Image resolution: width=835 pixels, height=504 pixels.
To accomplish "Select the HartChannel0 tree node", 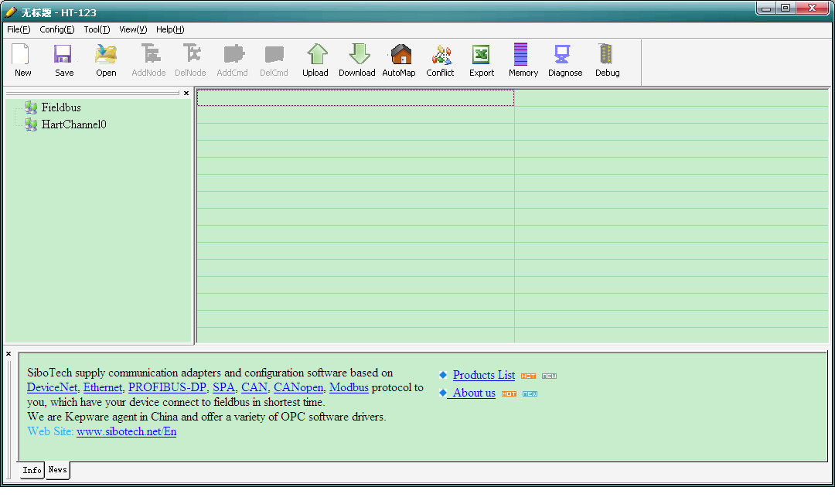I will [x=73, y=124].
